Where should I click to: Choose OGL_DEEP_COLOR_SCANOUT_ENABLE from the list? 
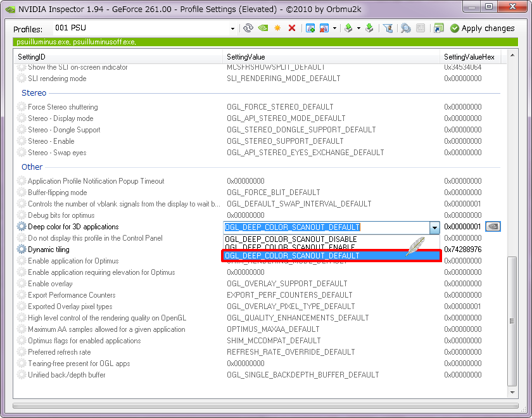[x=290, y=248]
